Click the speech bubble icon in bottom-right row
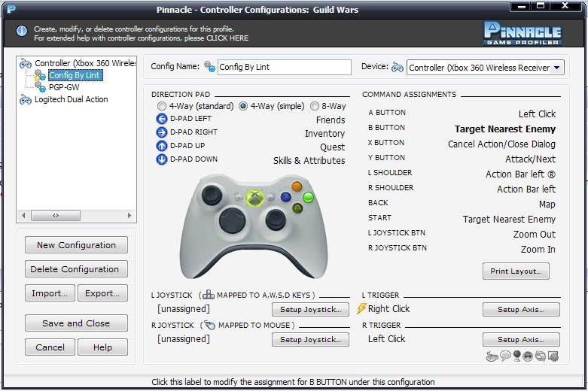Image resolution: width=588 pixels, height=391 pixels. point(505,356)
